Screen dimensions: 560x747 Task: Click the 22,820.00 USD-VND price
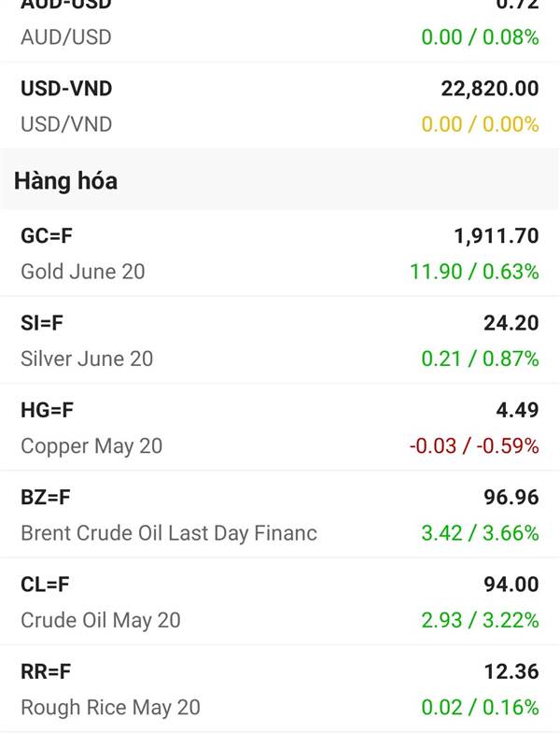[490, 89]
